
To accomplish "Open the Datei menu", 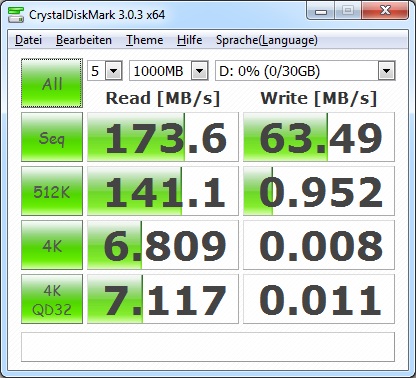I will (x=28, y=40).
